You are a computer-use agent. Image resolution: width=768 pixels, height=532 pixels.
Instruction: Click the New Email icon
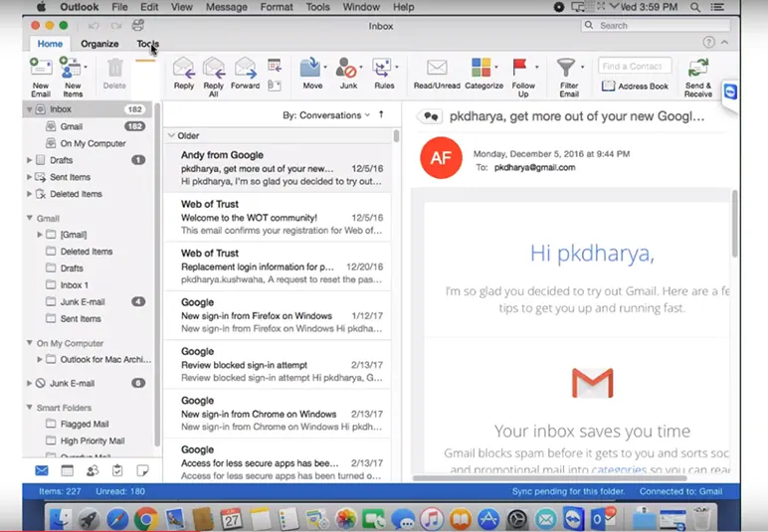click(41, 68)
